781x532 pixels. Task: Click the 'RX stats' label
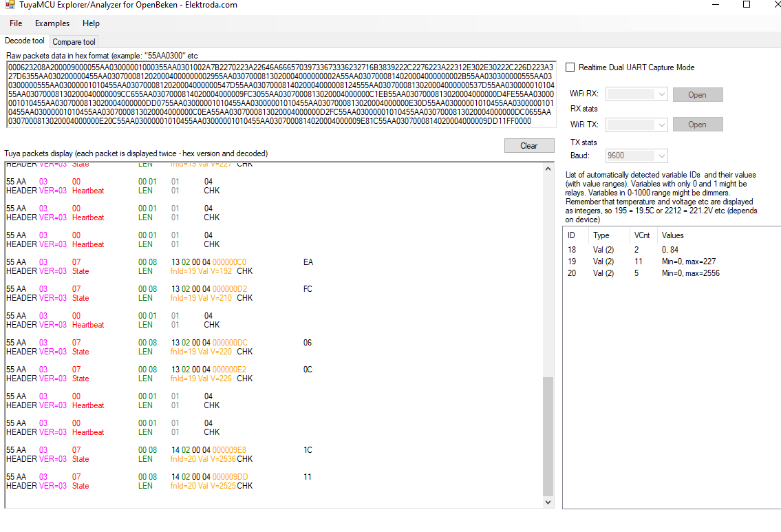click(584, 109)
